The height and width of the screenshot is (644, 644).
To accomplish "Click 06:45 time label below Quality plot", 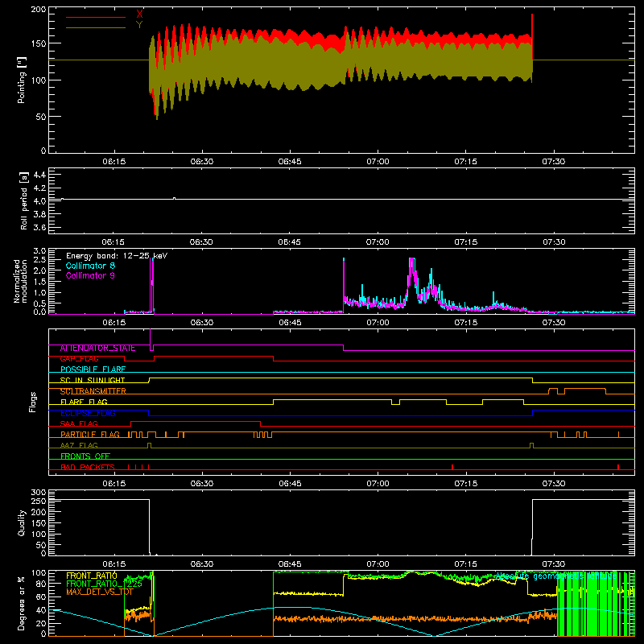I will pyautogui.click(x=290, y=564).
